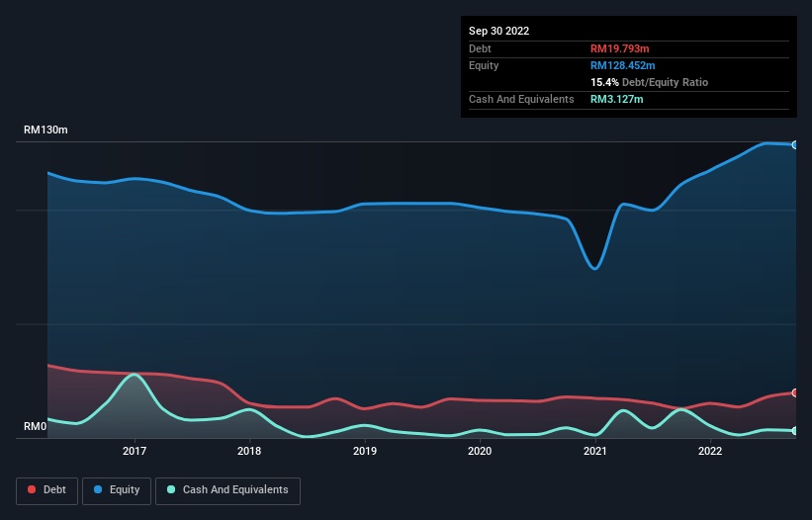
Task: Click the 2020 x-axis label
Action: [480, 451]
